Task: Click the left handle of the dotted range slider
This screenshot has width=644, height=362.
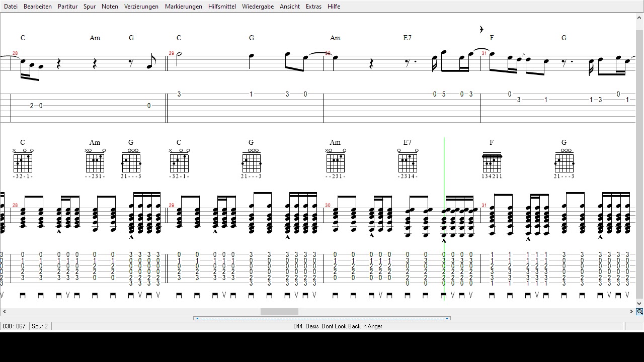Action: pyautogui.click(x=197, y=318)
